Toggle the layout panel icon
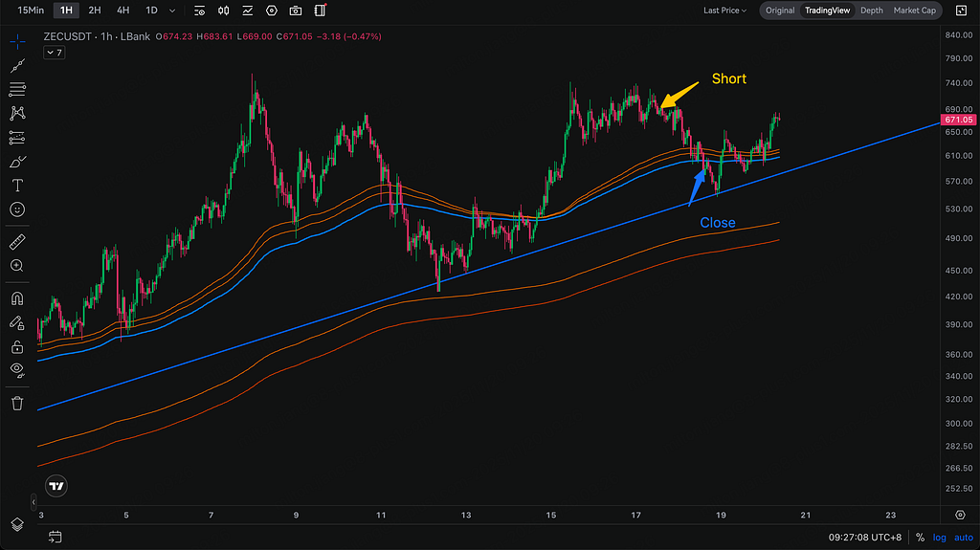This screenshot has width=980, height=550. tap(320, 11)
